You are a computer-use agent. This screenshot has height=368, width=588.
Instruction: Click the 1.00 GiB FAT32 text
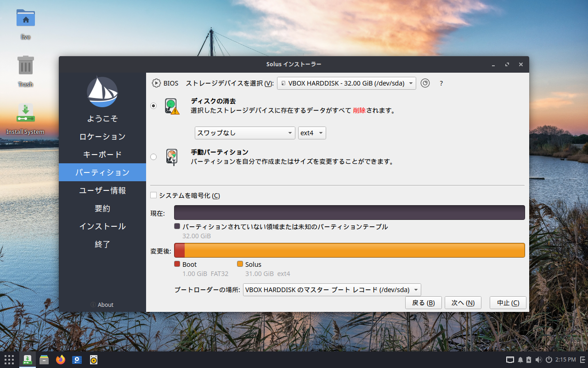[205, 274]
